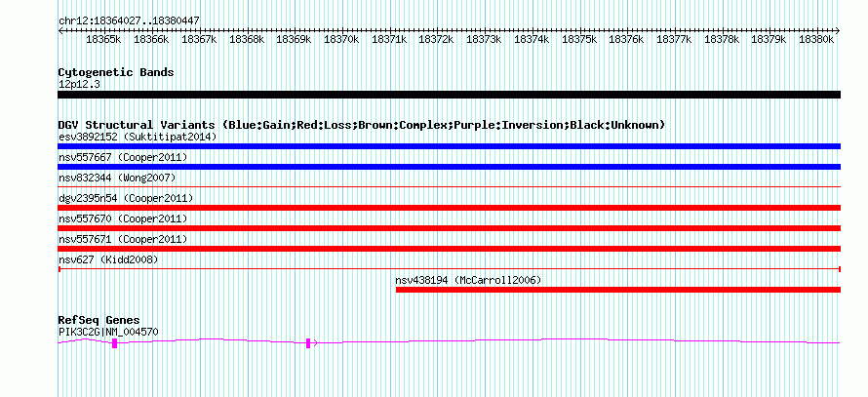The width and height of the screenshot is (868, 397).
Task: Click the 18373k ruler label
Action: pyautogui.click(x=484, y=40)
